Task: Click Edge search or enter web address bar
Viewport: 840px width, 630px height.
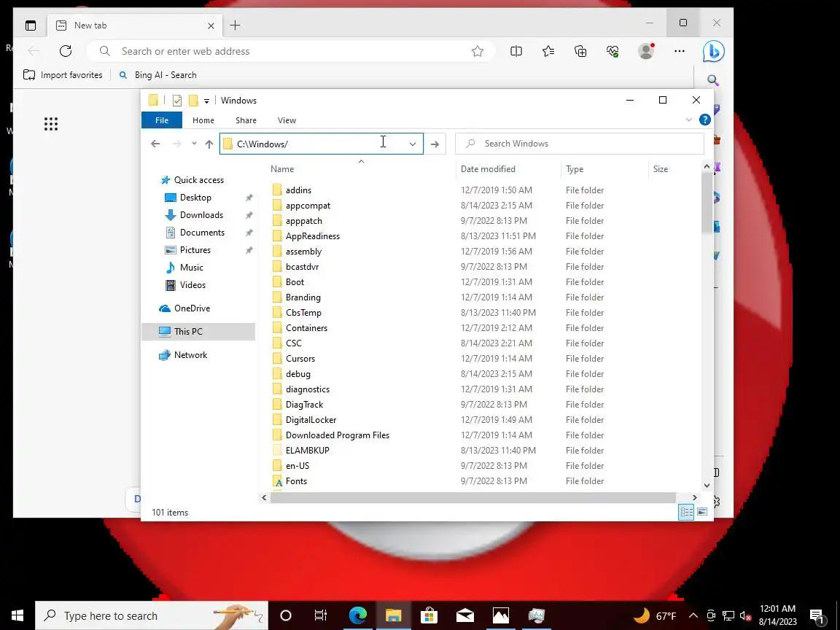Action: (x=289, y=52)
